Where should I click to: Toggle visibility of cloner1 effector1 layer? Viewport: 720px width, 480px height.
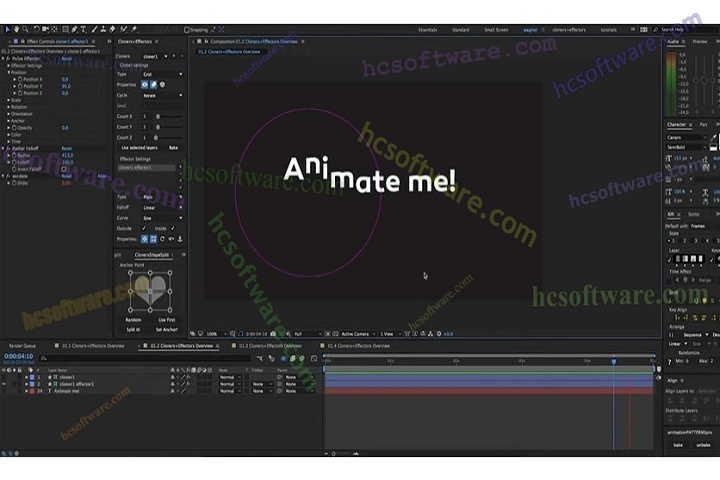point(4,384)
